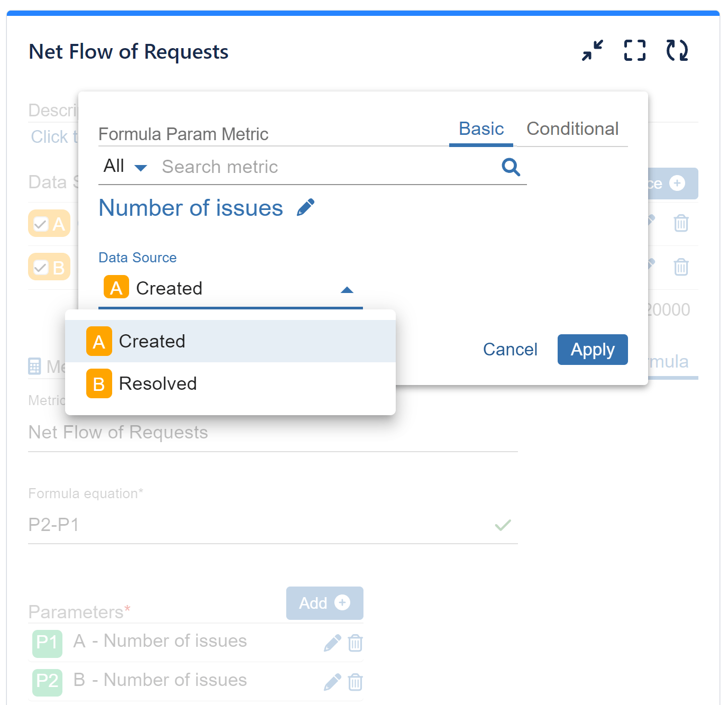Collapse the Created data source dropdown
The height and width of the screenshot is (705, 728).
click(x=347, y=290)
